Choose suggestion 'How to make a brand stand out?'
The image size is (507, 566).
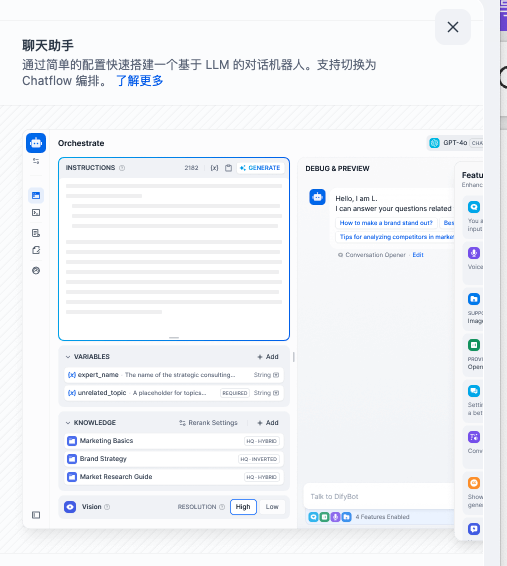[x=386, y=223]
